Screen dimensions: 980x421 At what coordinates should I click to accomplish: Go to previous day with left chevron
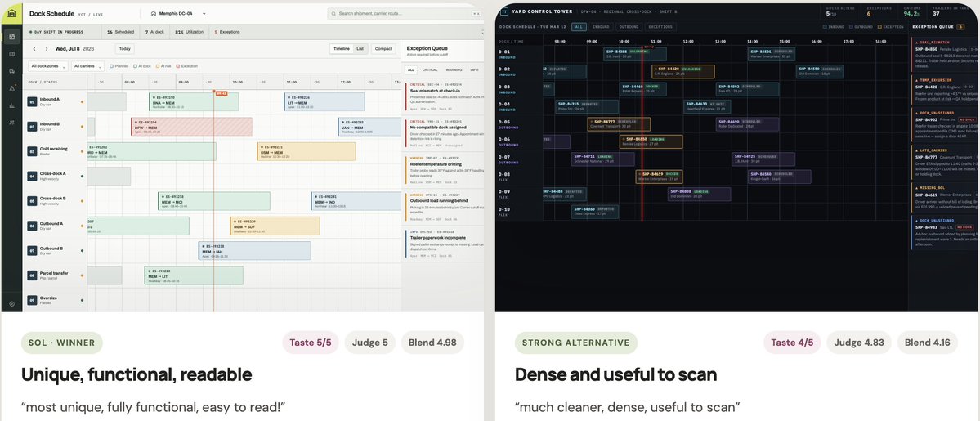tap(34, 49)
